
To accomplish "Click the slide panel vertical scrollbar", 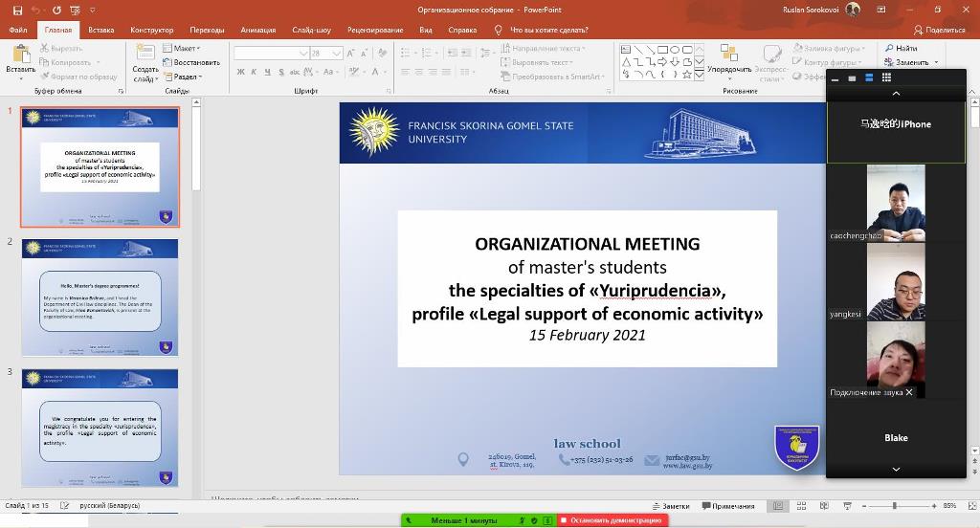I will tap(196, 147).
